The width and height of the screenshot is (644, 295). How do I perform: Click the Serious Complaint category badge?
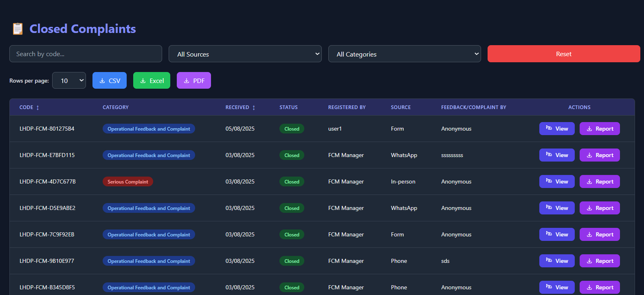point(128,181)
